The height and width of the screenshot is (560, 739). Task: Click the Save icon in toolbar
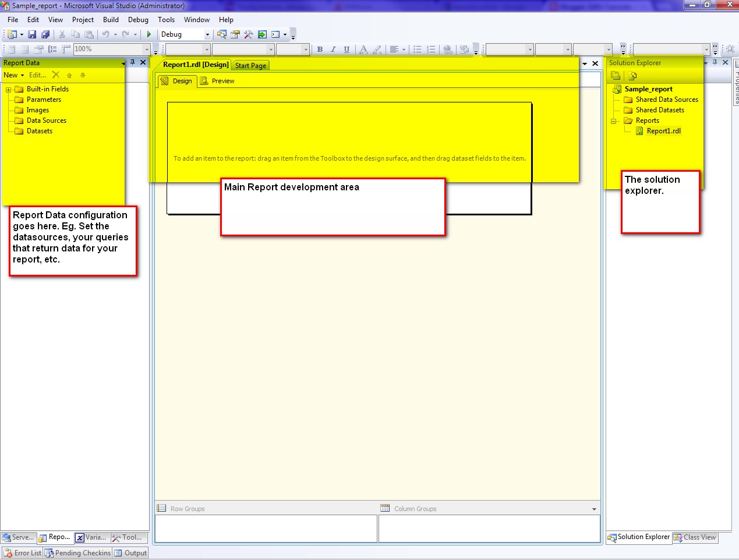pyautogui.click(x=32, y=35)
